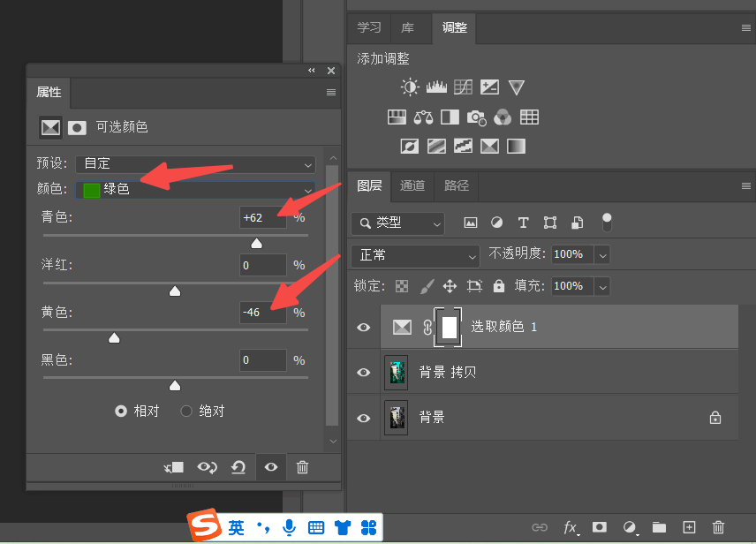Viewport: 756px width, 544px height.
Task: Add a Brightness/Contrast adjustment
Action: 410,87
